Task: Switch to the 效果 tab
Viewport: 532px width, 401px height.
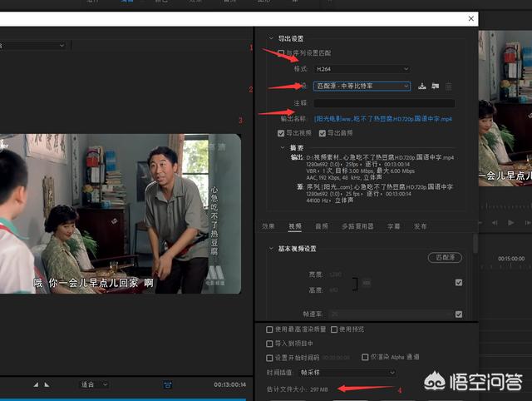Action: (268, 226)
